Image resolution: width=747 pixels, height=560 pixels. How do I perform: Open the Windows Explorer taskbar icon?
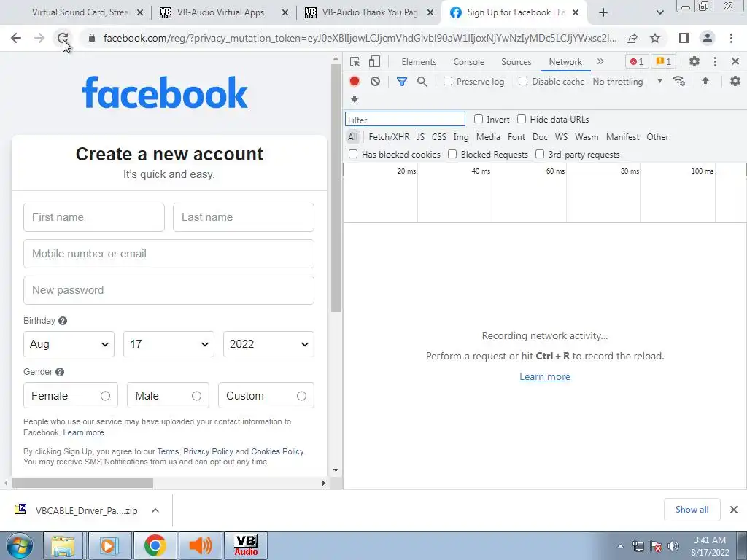[63, 545]
